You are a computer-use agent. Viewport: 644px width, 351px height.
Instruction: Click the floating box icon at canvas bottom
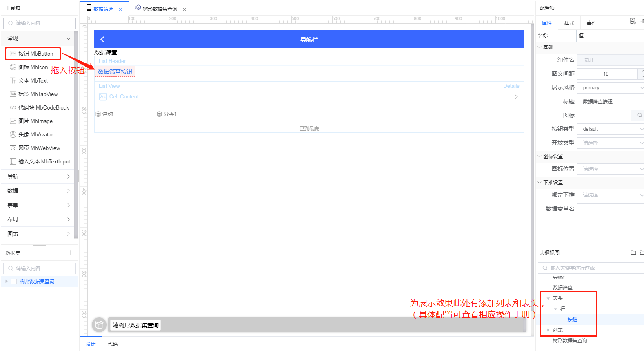click(x=99, y=325)
